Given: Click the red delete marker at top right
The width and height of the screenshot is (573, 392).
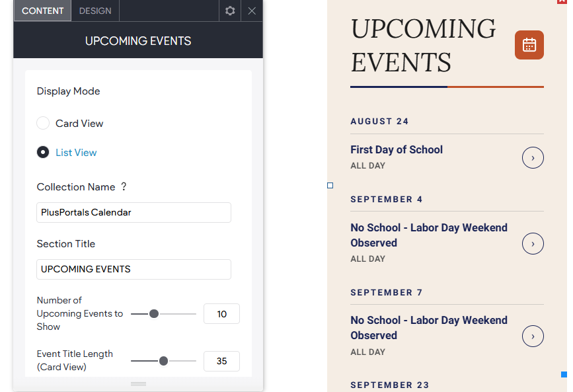Looking at the screenshot, I should (x=562, y=1).
